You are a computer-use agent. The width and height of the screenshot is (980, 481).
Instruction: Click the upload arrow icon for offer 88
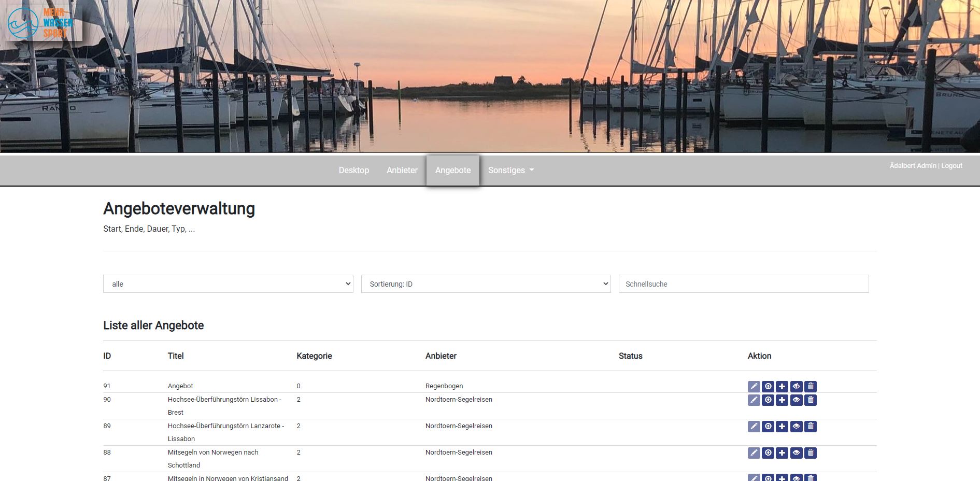pyautogui.click(x=768, y=452)
